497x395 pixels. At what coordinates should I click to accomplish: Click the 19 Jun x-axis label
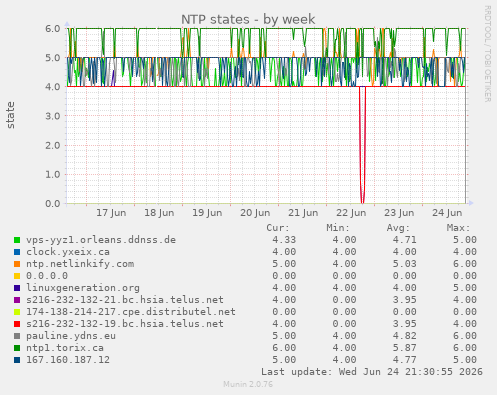[207, 213]
